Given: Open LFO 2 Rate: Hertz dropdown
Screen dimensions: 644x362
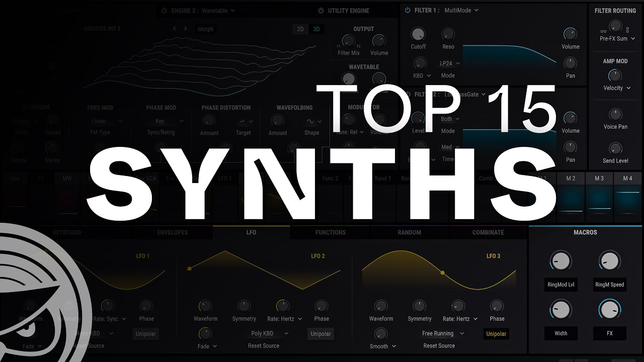Looking at the screenshot, I should point(284,319).
